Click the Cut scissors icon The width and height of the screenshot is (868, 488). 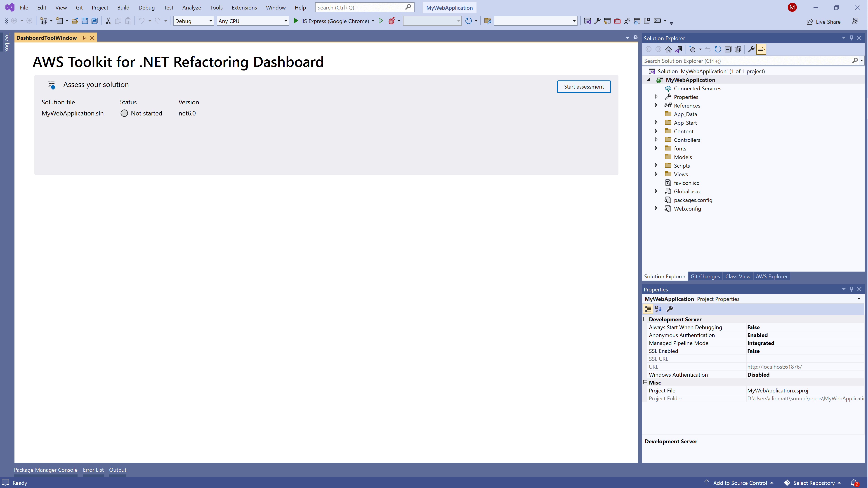click(108, 21)
